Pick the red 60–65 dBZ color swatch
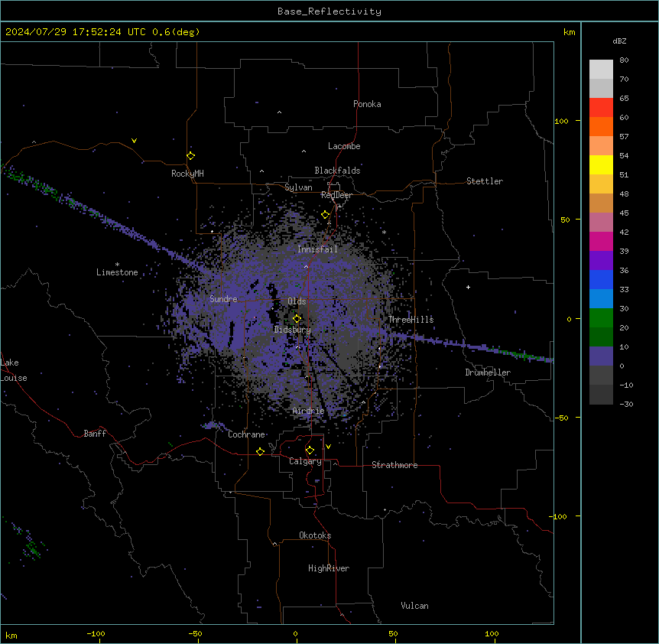 coord(601,108)
